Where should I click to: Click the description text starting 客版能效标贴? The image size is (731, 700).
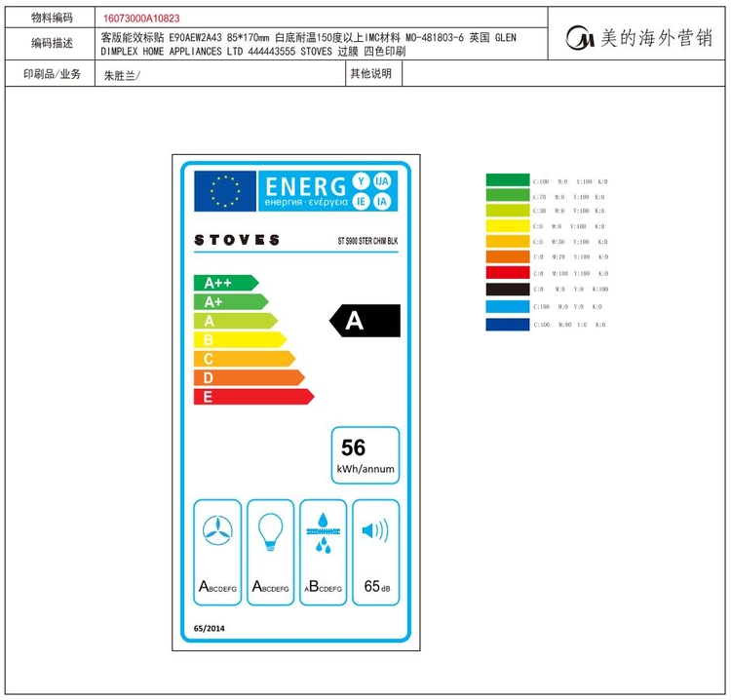(308, 44)
